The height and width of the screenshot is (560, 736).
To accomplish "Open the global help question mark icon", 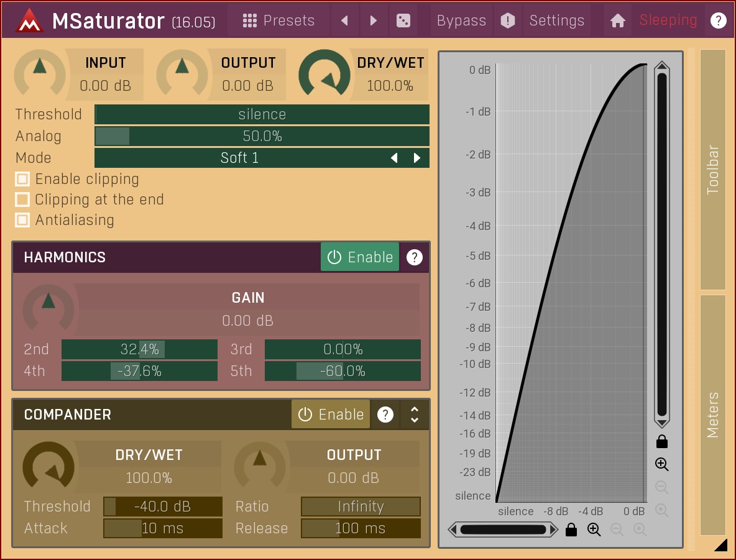I will point(718,21).
